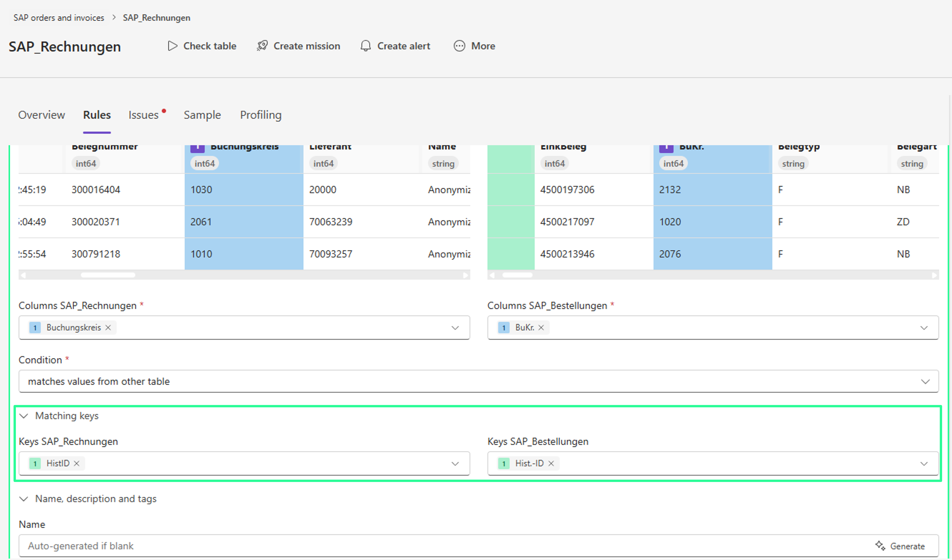Switch to the Profiling tab
This screenshot has height=560, width=952.
(261, 115)
